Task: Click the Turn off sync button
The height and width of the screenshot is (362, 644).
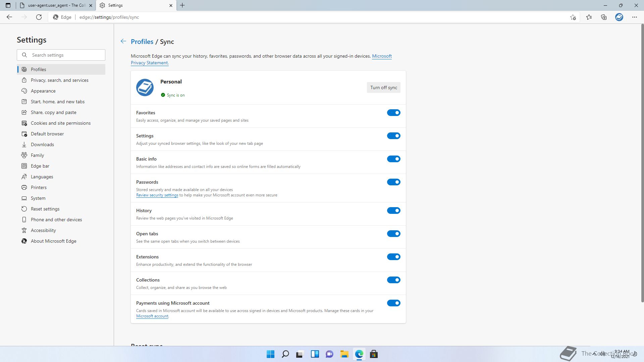Action: point(383,87)
